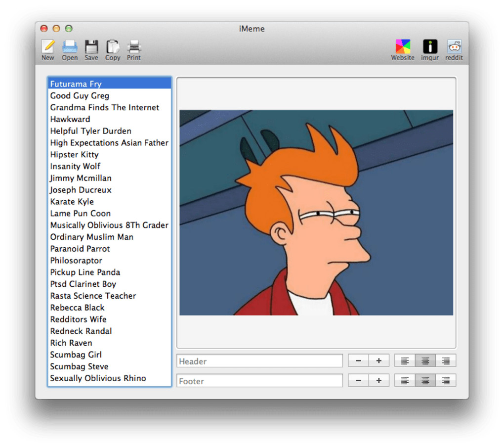Pick the Scumbag Girl template
The height and width of the screenshot is (448, 504).
coord(110,355)
